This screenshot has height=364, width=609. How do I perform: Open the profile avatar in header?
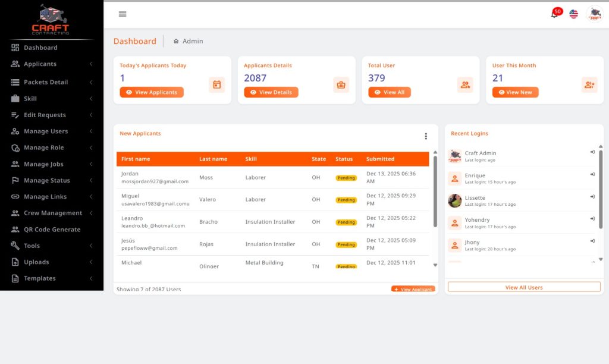point(594,14)
